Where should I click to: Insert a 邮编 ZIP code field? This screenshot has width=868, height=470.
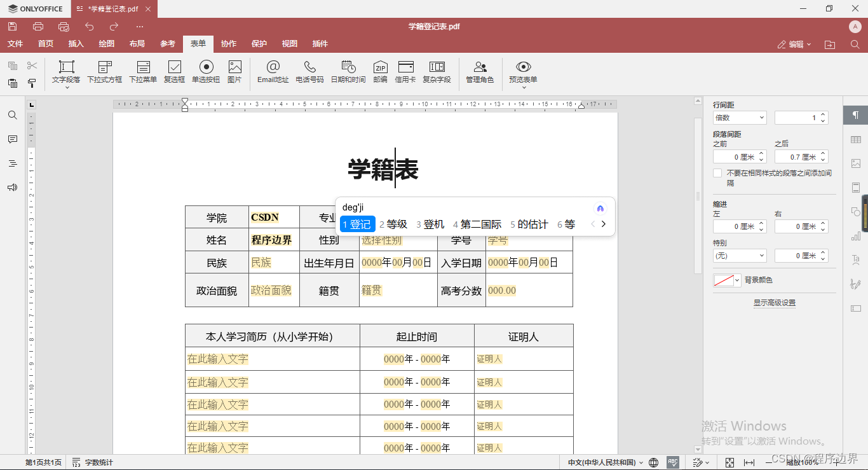point(380,71)
